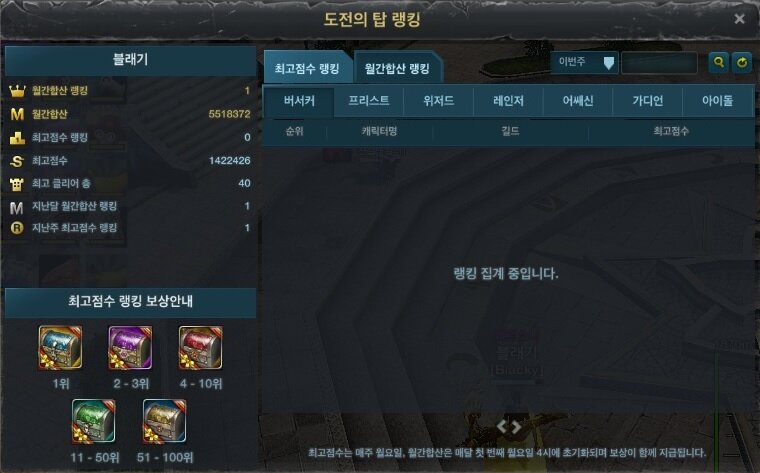This screenshot has width=760, height=473.
Task: Select the 어쌔신 class tab
Action: (578, 101)
